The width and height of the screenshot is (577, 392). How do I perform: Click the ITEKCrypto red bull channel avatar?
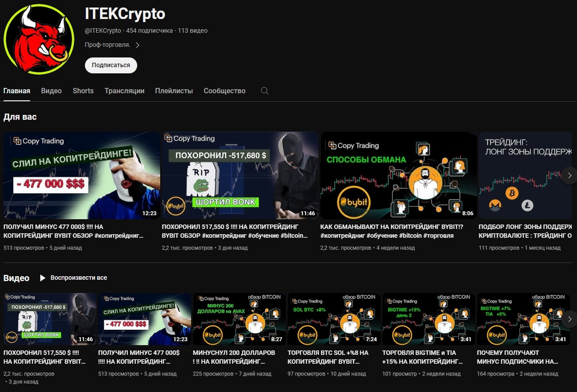(x=39, y=39)
